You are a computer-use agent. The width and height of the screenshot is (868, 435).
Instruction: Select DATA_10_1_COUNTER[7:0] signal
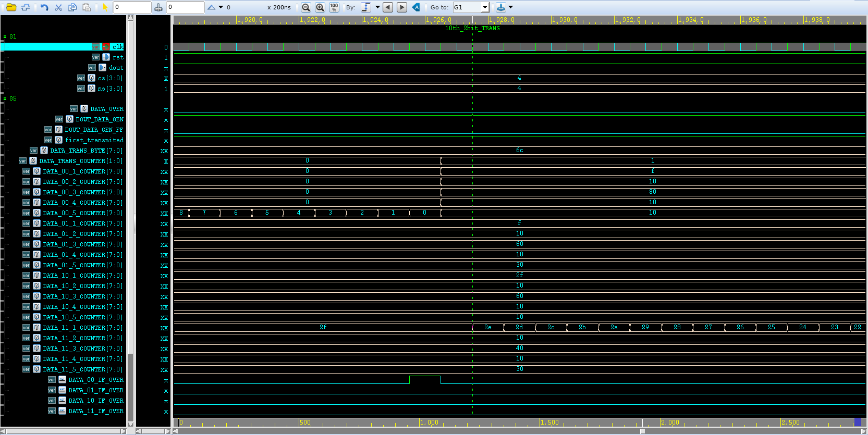(x=83, y=276)
